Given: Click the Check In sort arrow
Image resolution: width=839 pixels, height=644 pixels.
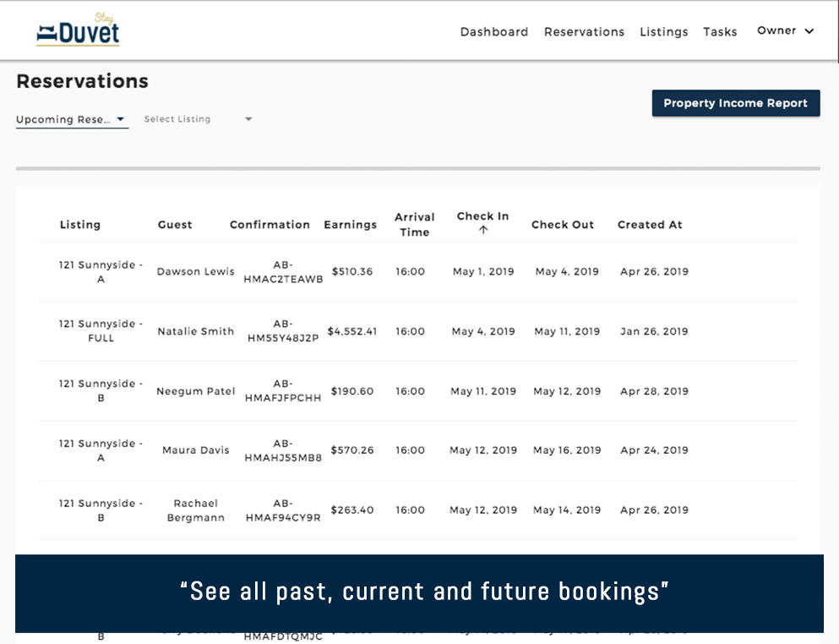Looking at the screenshot, I should pos(483,231).
